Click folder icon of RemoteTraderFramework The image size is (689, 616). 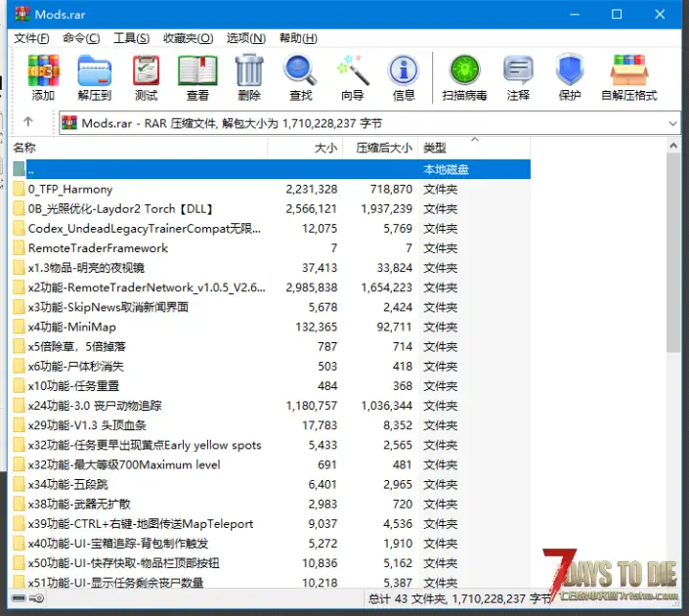pos(19,248)
